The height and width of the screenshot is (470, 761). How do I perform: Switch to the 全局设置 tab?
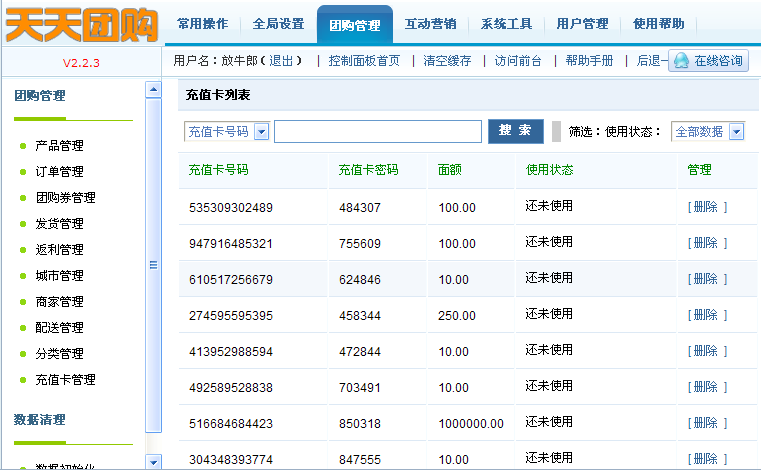pos(278,24)
